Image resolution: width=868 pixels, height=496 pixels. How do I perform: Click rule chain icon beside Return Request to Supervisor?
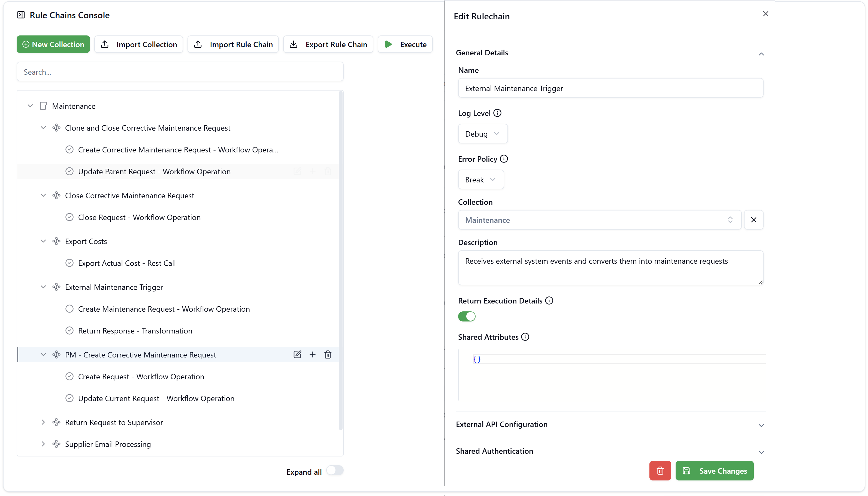coord(56,422)
